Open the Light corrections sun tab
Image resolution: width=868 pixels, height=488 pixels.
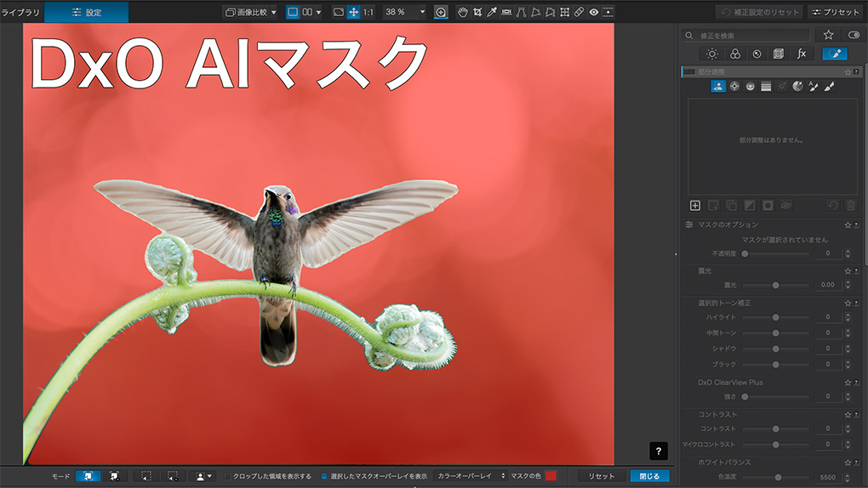(712, 54)
